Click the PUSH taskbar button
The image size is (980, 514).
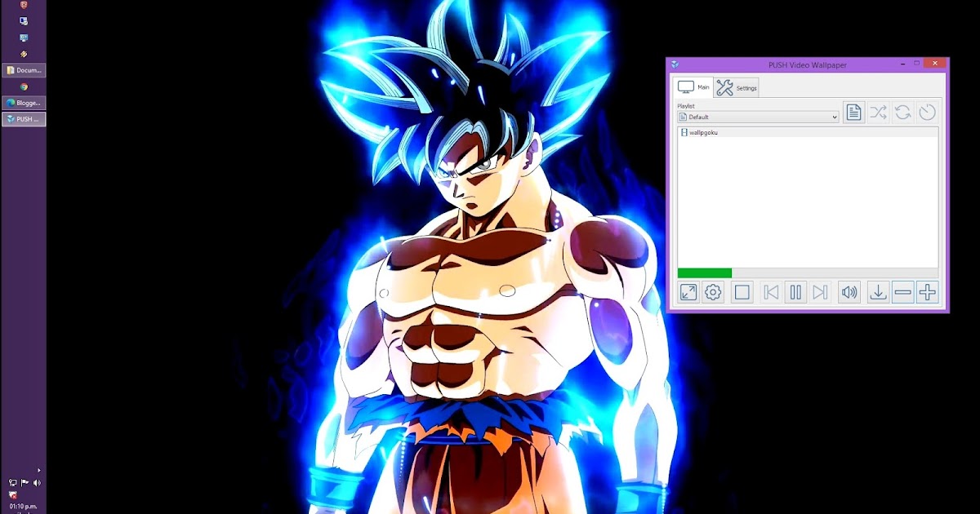[x=24, y=119]
